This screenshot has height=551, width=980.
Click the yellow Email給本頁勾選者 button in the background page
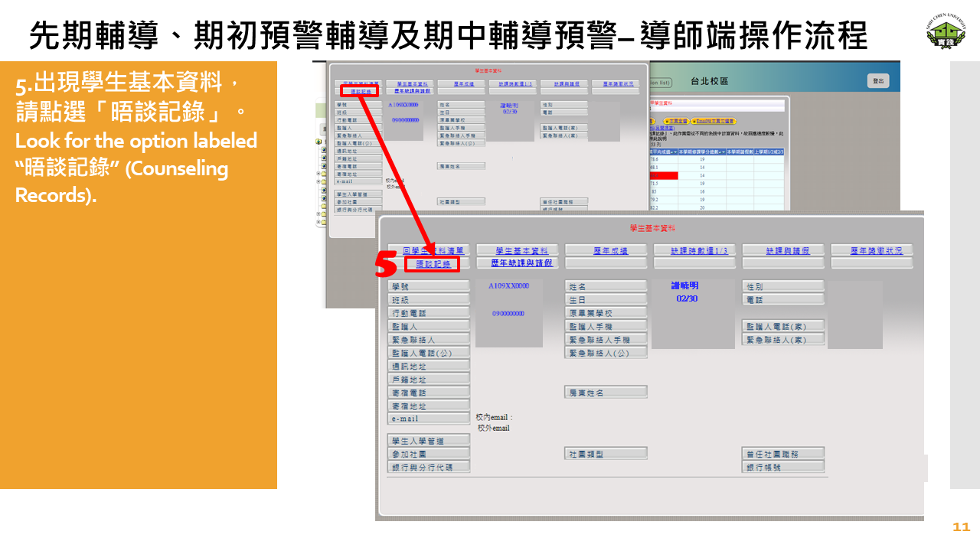pos(714,121)
